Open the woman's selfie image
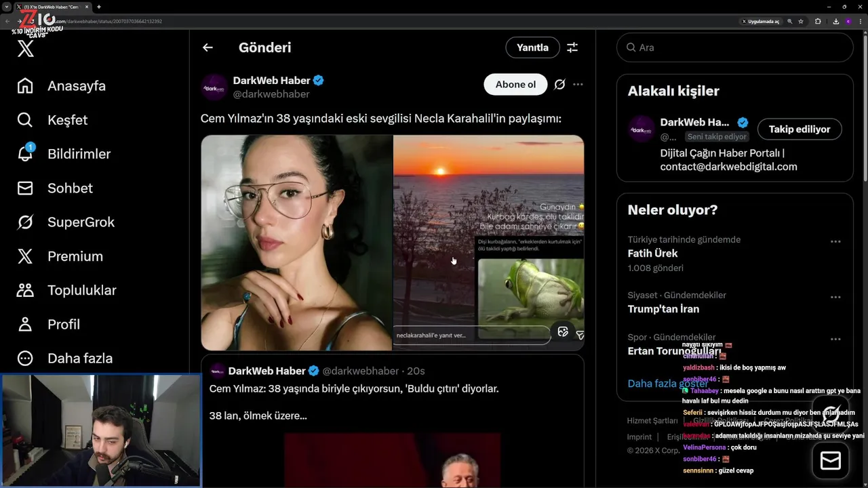This screenshot has height=488, width=868. tap(296, 243)
